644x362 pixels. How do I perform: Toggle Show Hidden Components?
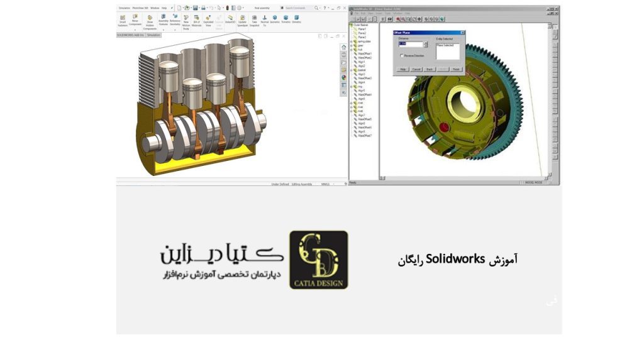tap(149, 19)
